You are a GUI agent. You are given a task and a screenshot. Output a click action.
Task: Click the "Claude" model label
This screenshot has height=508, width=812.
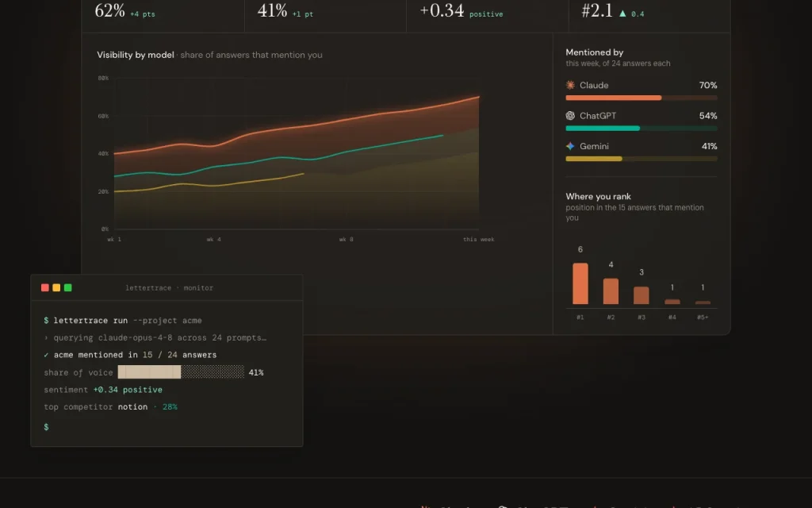tap(594, 85)
